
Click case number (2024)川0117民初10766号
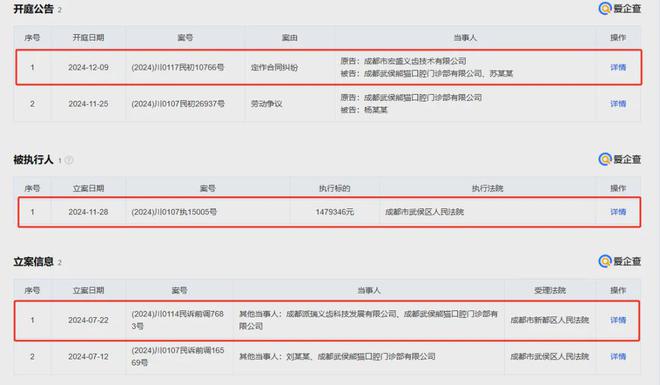click(178, 67)
